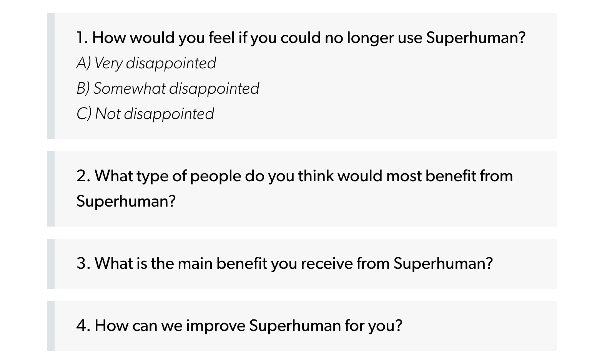Click the number '1.' of the first question
The height and width of the screenshot is (364, 602).
pyautogui.click(x=82, y=38)
